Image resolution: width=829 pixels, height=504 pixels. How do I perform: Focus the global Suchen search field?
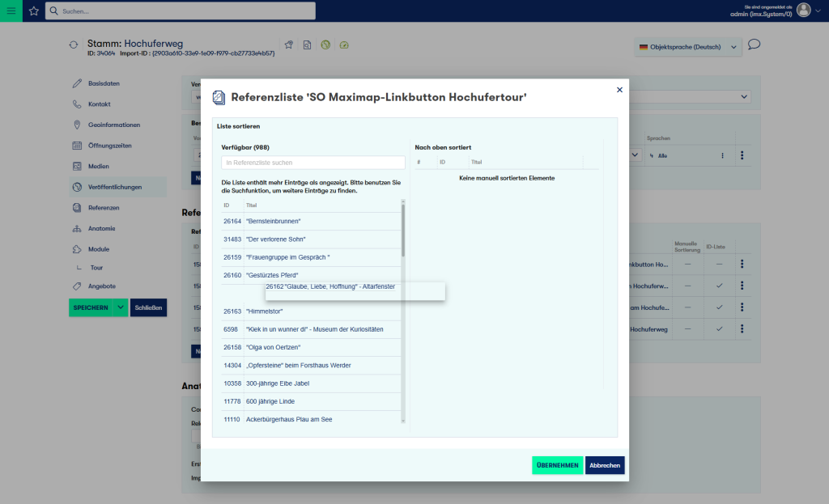point(181,11)
